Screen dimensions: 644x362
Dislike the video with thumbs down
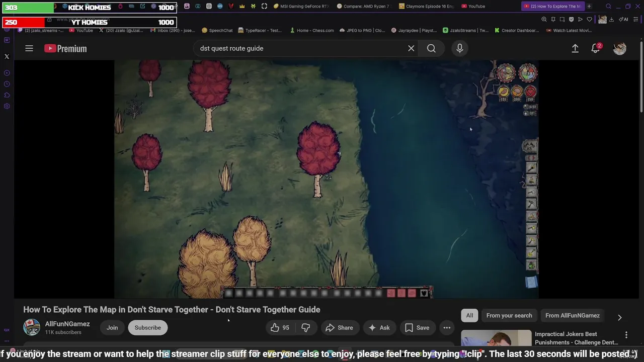[305, 328]
